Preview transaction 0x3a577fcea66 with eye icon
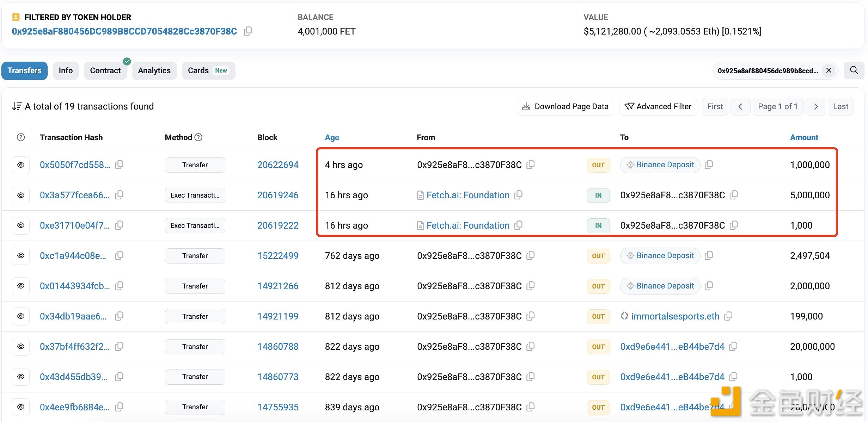This screenshot has height=422, width=868. [x=21, y=195]
